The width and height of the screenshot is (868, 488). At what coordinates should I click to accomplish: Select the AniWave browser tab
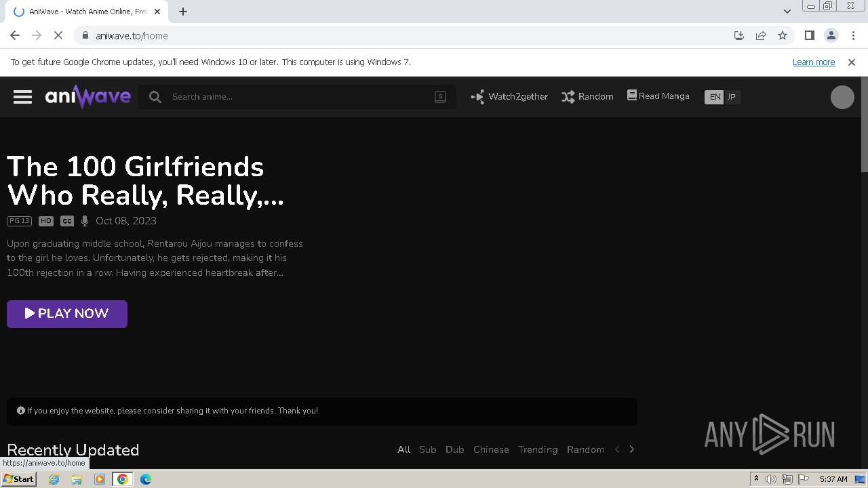[x=87, y=12]
